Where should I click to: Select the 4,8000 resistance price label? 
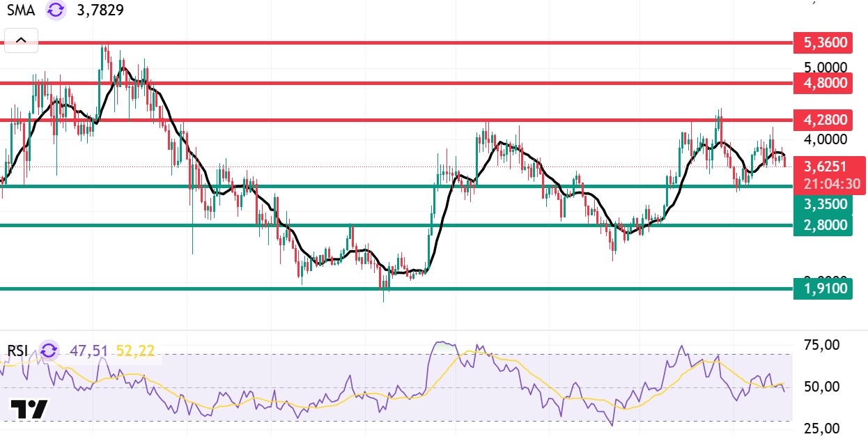tap(823, 83)
